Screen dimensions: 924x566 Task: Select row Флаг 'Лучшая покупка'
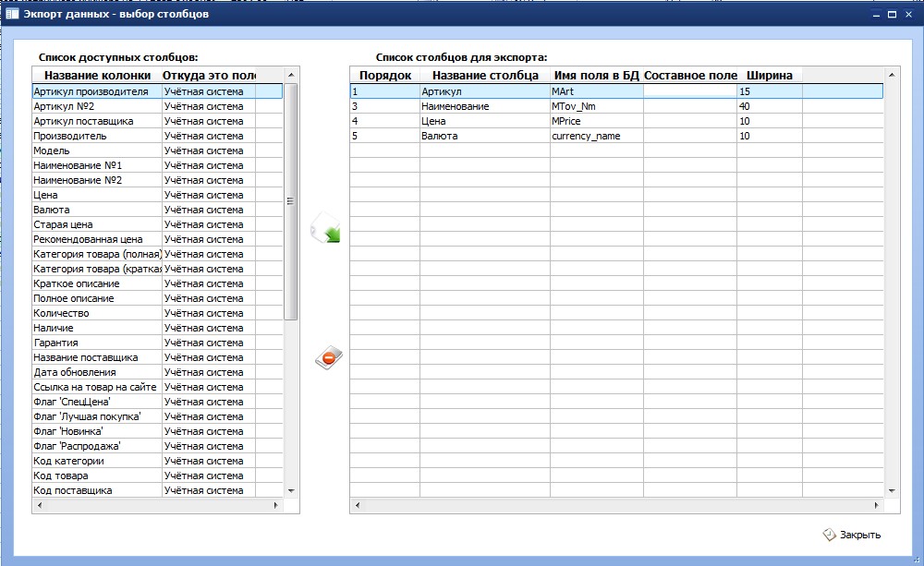point(157,415)
